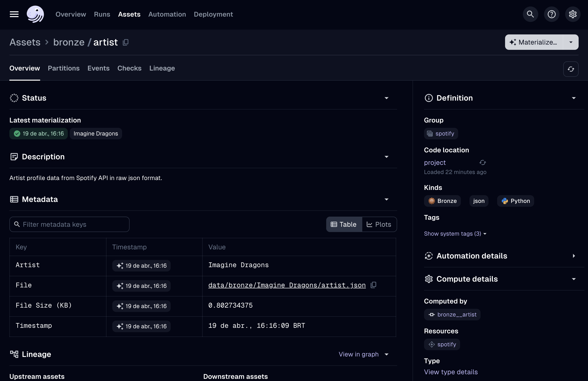Click the refresh asset data icon

coord(571,69)
